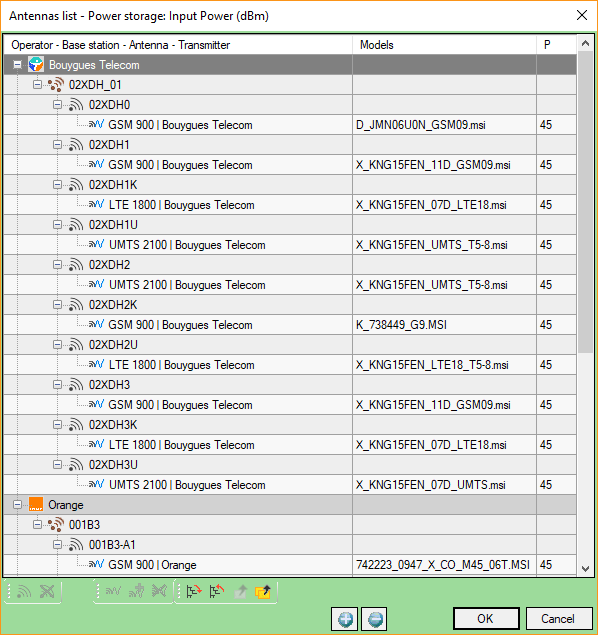The image size is (598, 635).
Task: Click the greyed transmitter wave toolbar icon
Action: (x=113, y=592)
